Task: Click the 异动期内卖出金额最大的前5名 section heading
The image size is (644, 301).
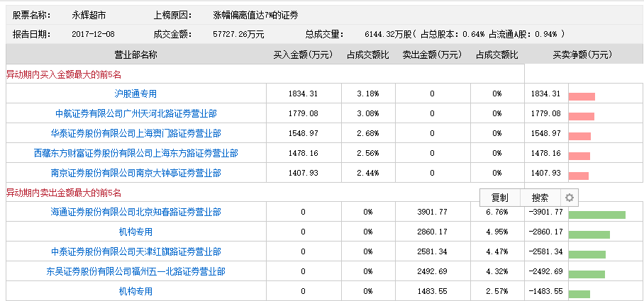Action: (64, 193)
